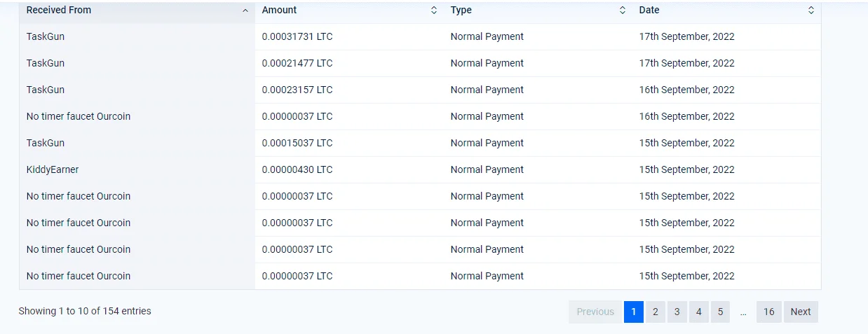The image size is (868, 334).
Task: Navigate to pagination page 5
Action: [720, 312]
